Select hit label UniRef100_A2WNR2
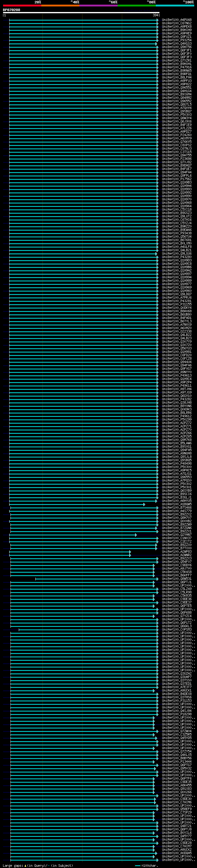 click(x=176, y=555)
